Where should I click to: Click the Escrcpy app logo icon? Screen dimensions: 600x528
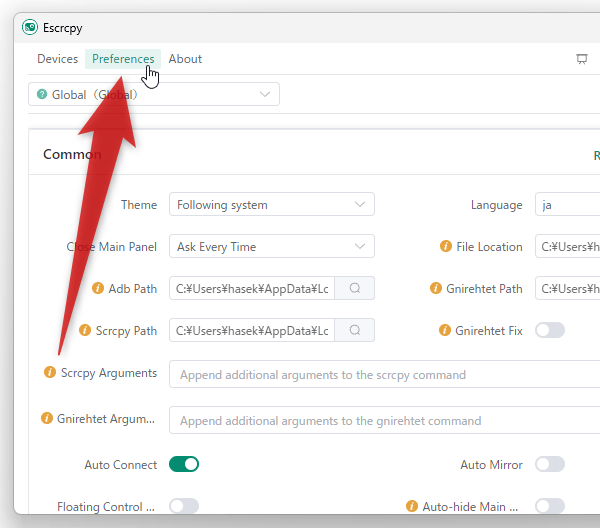(x=30, y=27)
